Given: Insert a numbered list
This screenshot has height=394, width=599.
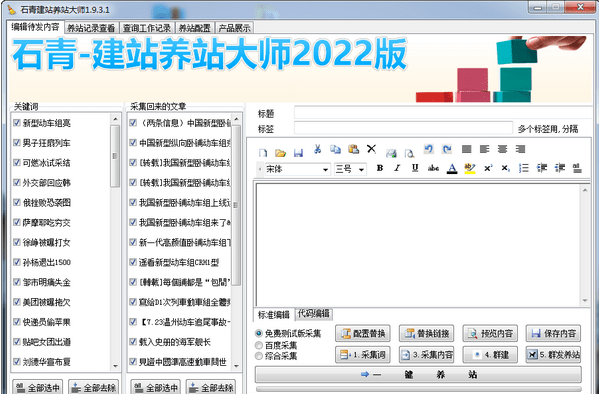Looking at the screenshot, I should click(524, 168).
